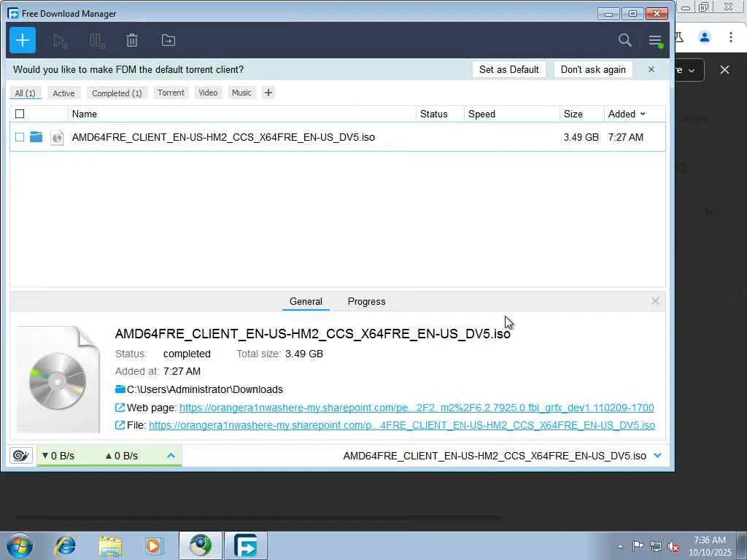The width and height of the screenshot is (747, 560).
Task: Sort by the Added column header
Action: point(627,114)
